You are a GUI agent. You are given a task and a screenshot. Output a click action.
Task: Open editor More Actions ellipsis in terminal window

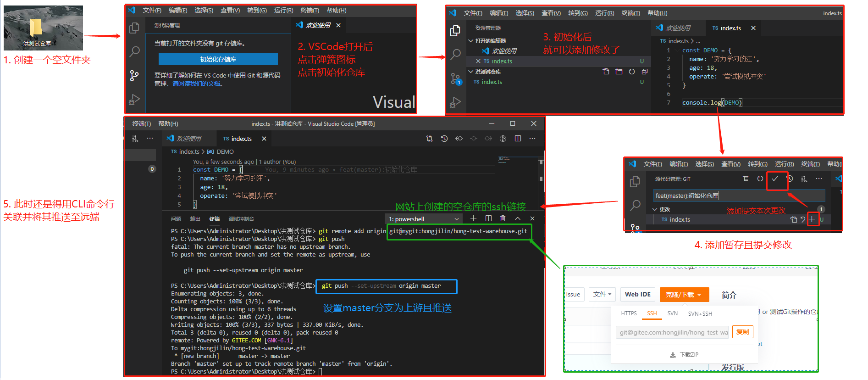tap(532, 139)
